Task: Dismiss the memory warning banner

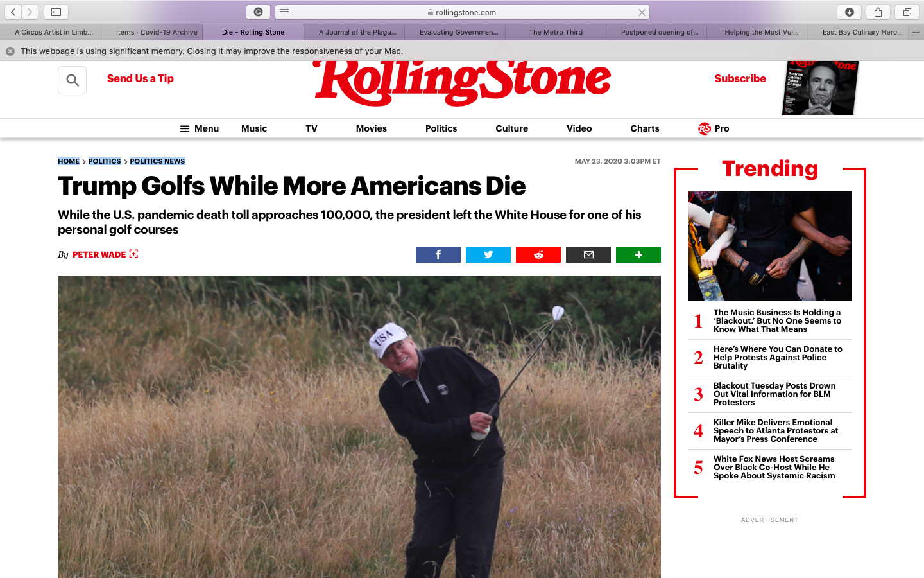Action: 10,51
